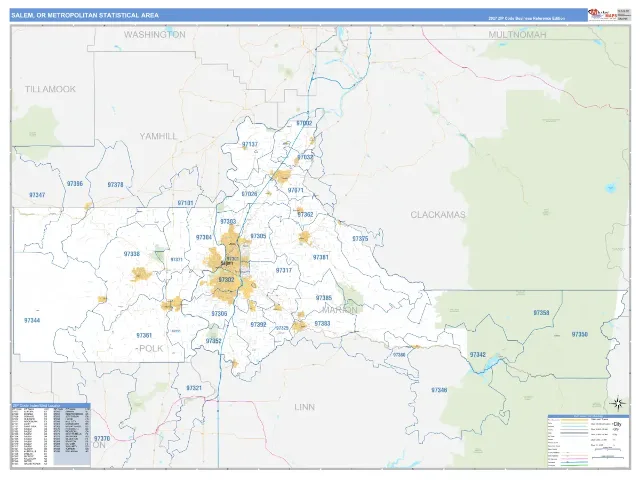The width and height of the screenshot is (640, 480).
Task: Click ZIP code 97361 label
Action: point(144,336)
